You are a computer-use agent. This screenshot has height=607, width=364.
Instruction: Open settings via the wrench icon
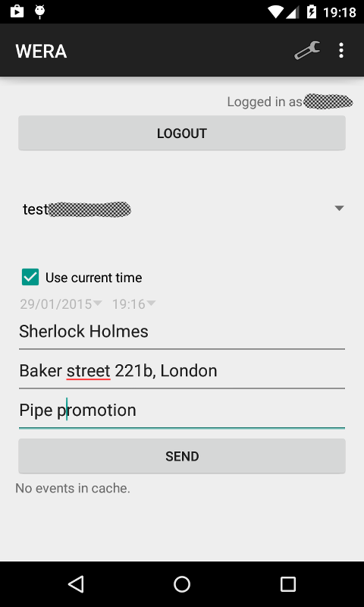(307, 51)
